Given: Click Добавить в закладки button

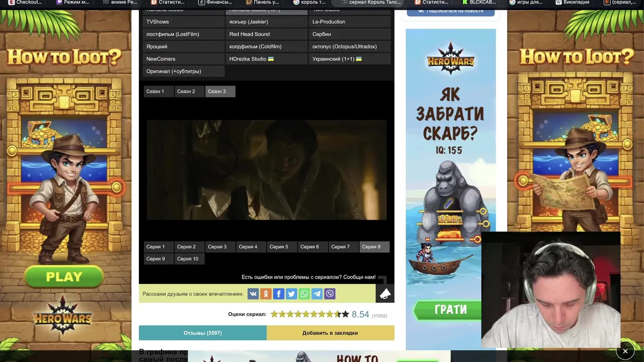Looking at the screenshot, I should [331, 333].
